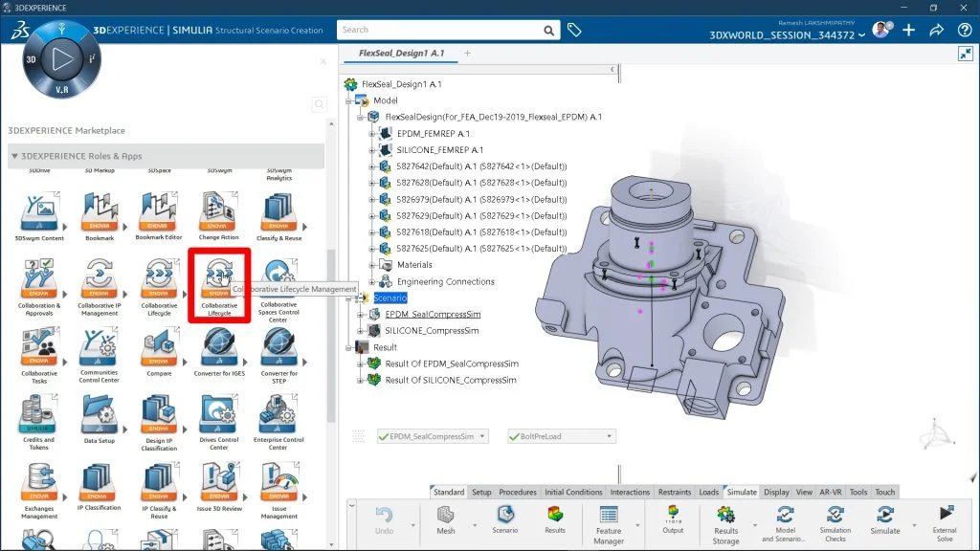Select the Interactions tab
This screenshot has height=551, width=980.
tap(630, 492)
